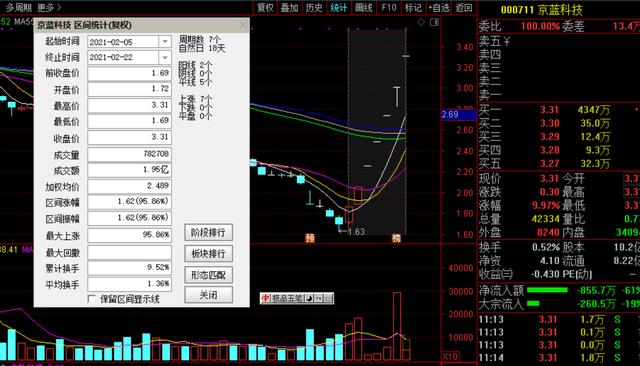Image resolution: width=640 pixels, height=366 pixels.
Task: Expand the 更多 periods menu
Action: [49, 7]
